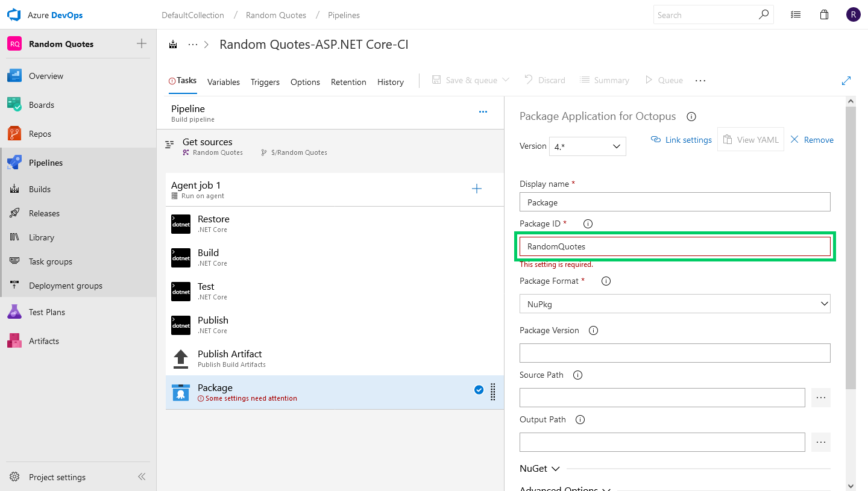Click info icon next to task title
The width and height of the screenshot is (868, 491).
(x=691, y=117)
